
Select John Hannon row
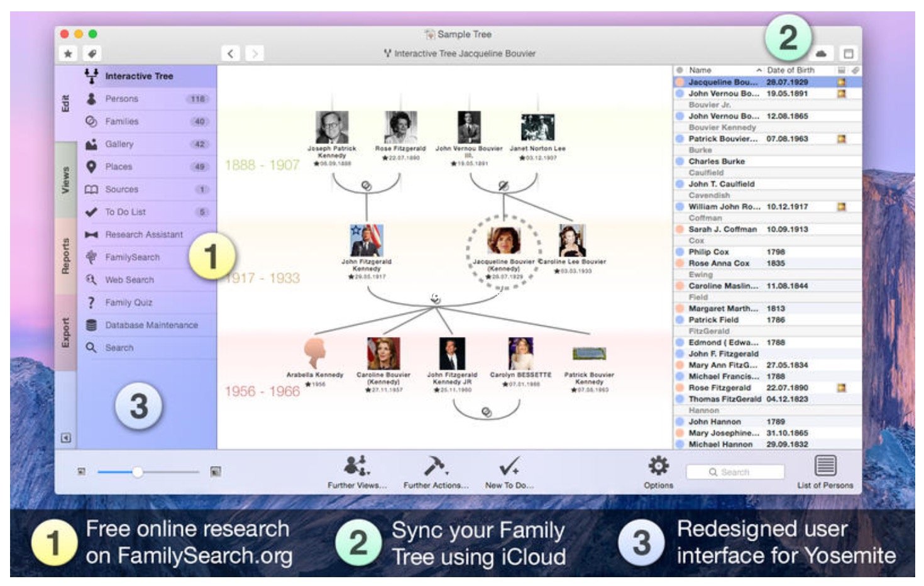[767, 421]
